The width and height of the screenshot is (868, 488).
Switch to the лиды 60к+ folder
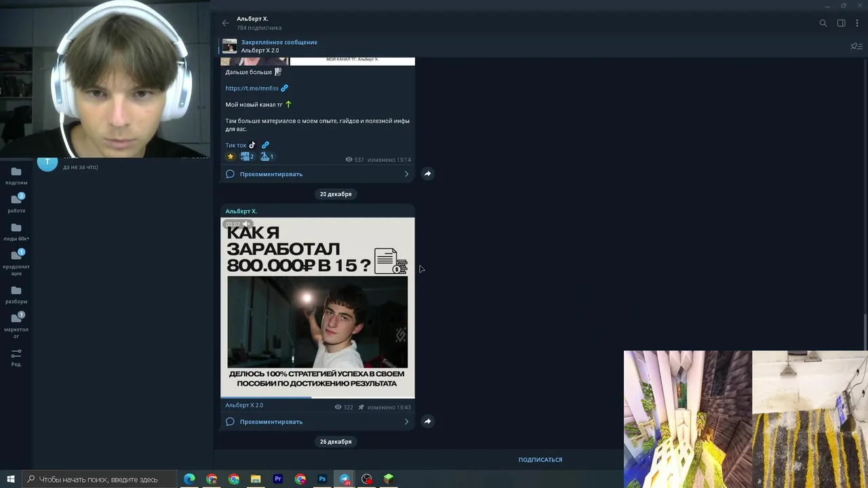pos(16,232)
